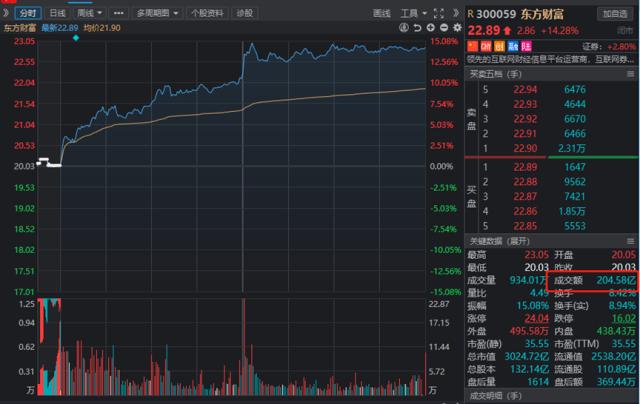Activate the 画线 drawing tool toggle
The height and width of the screenshot is (404, 640).
click(x=381, y=13)
